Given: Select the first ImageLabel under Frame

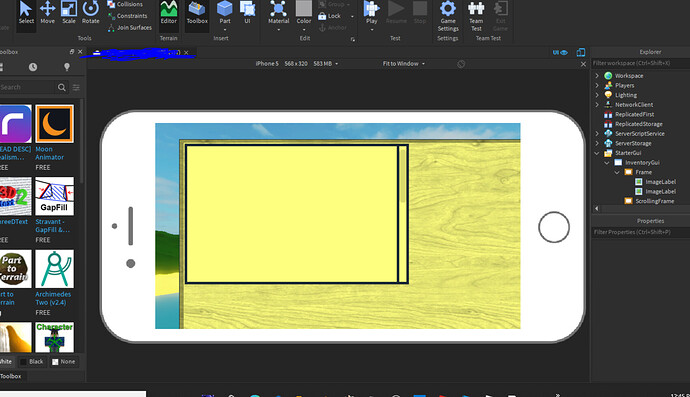Looking at the screenshot, I should (661, 182).
